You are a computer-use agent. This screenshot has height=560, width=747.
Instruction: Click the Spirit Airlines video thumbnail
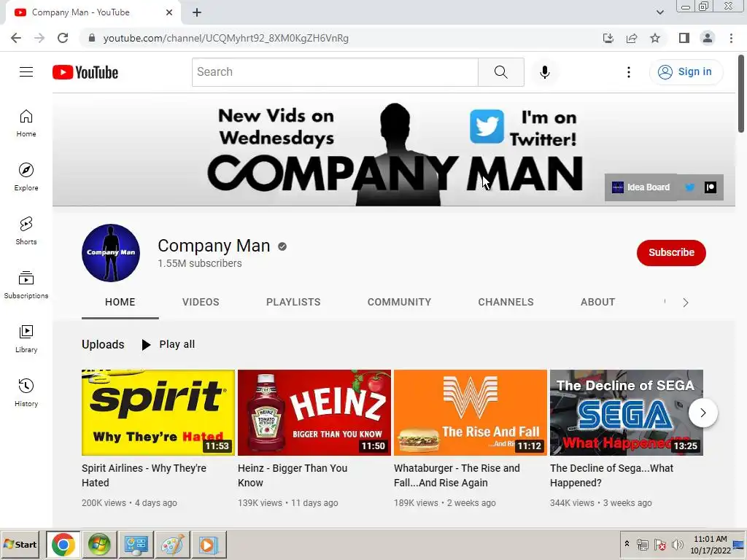158,413
